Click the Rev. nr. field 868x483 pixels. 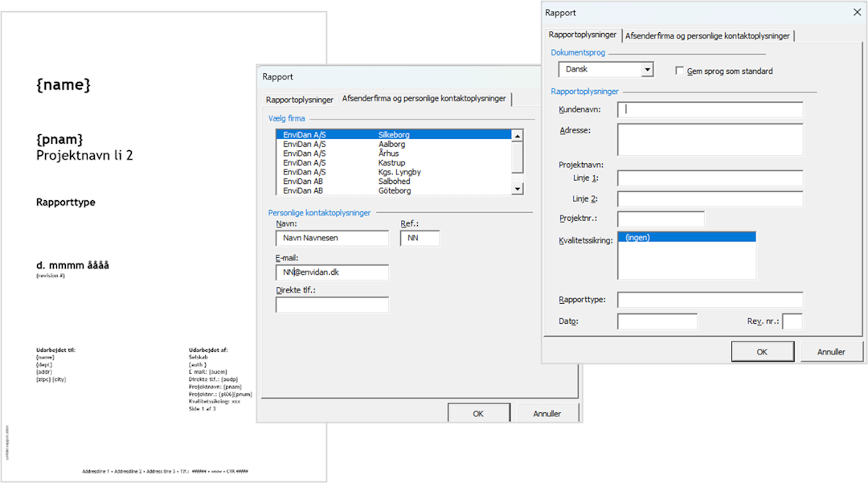[792, 321]
